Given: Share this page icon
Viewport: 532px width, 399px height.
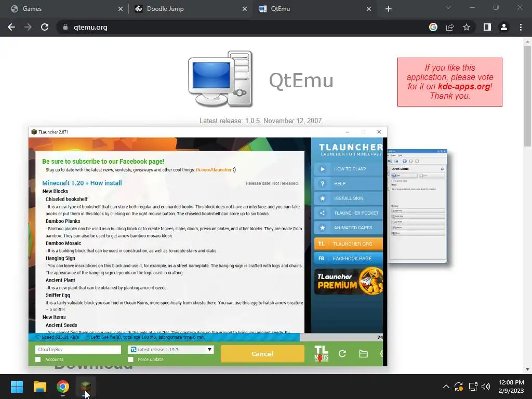Looking at the screenshot, I should (x=450, y=27).
